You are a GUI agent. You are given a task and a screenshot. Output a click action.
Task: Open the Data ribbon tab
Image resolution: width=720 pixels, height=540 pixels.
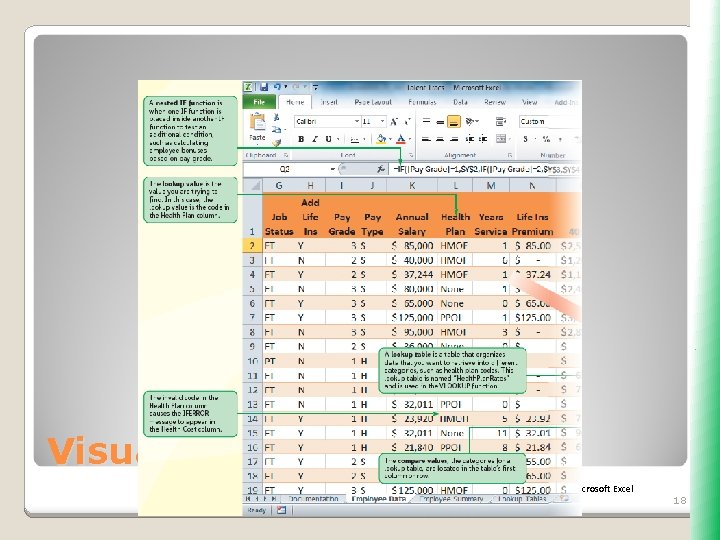(460, 102)
